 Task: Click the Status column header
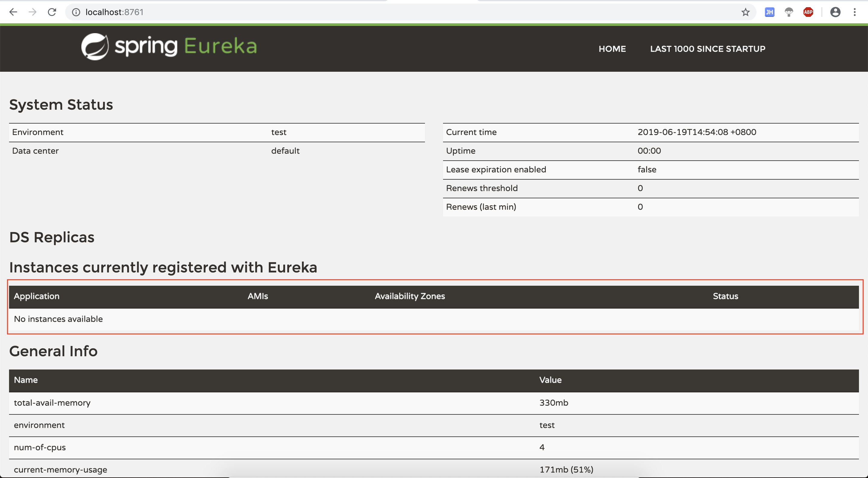point(725,297)
